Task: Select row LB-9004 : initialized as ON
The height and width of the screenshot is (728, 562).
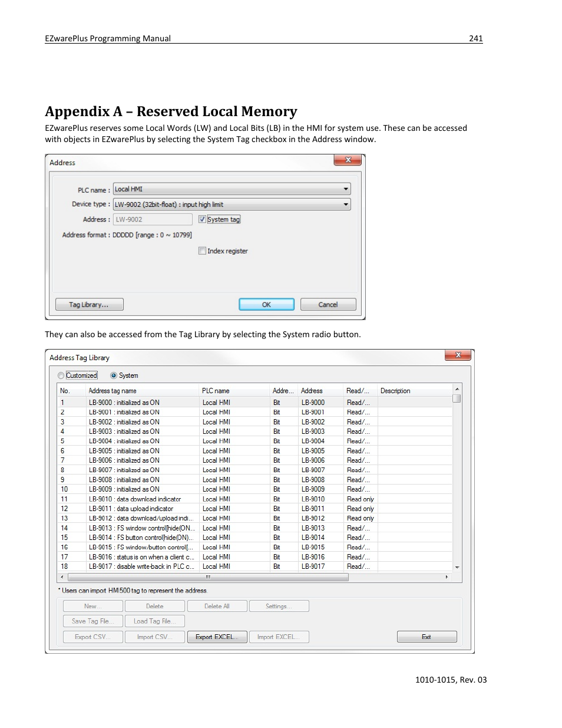Action: click(x=255, y=441)
